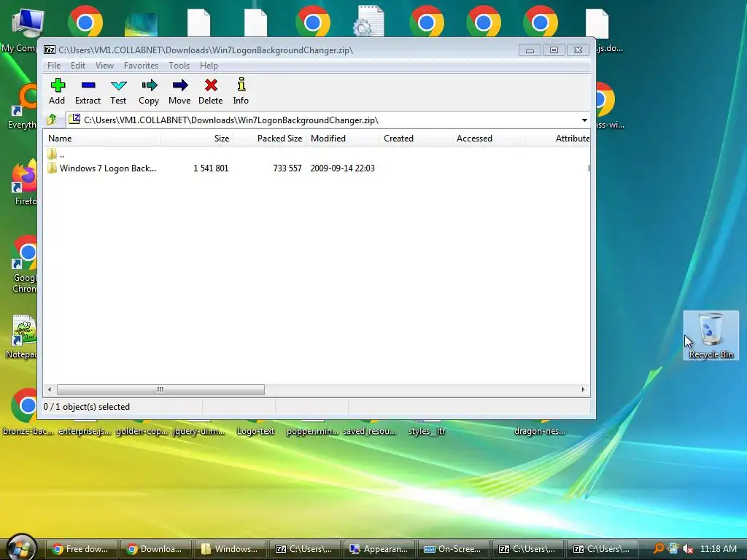Click '0 / 1 object(s) selected' status text
This screenshot has height=560, width=747.
point(87,407)
